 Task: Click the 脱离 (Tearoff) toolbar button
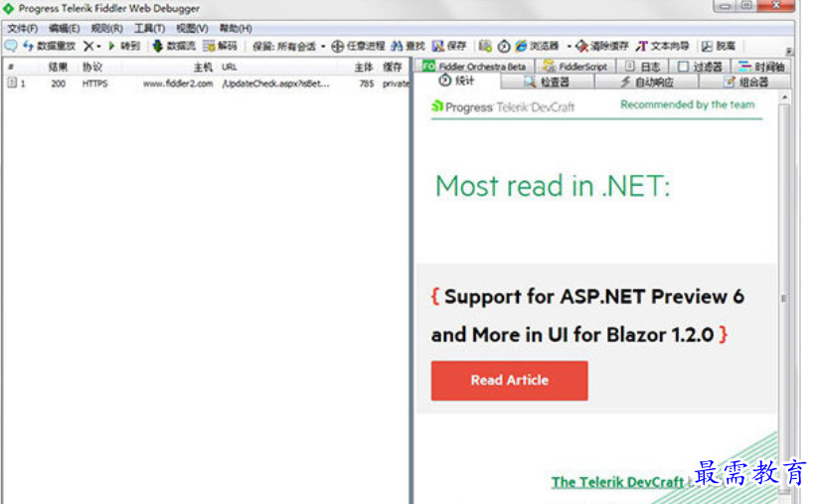click(719, 46)
